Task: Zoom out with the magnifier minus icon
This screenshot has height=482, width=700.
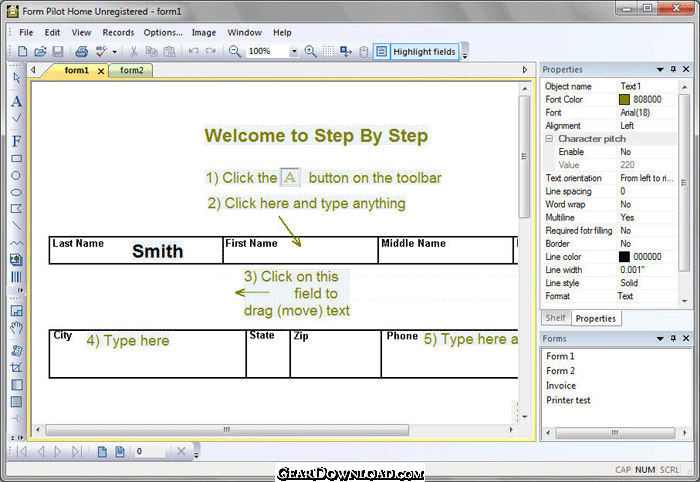Action: tap(235, 52)
